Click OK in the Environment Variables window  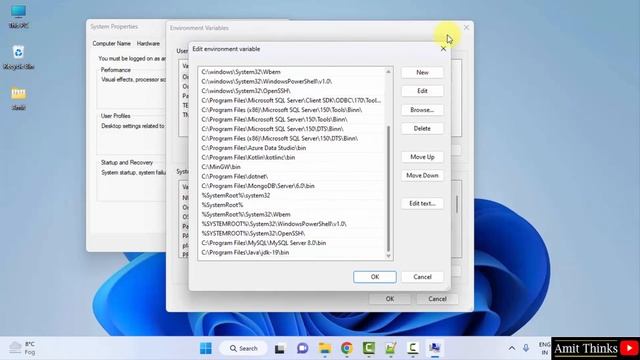coord(390,299)
